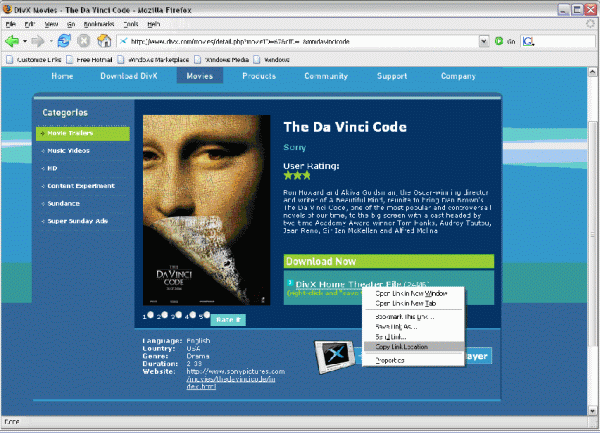Choose Bookmark This Link in context menu

[x=413, y=317]
